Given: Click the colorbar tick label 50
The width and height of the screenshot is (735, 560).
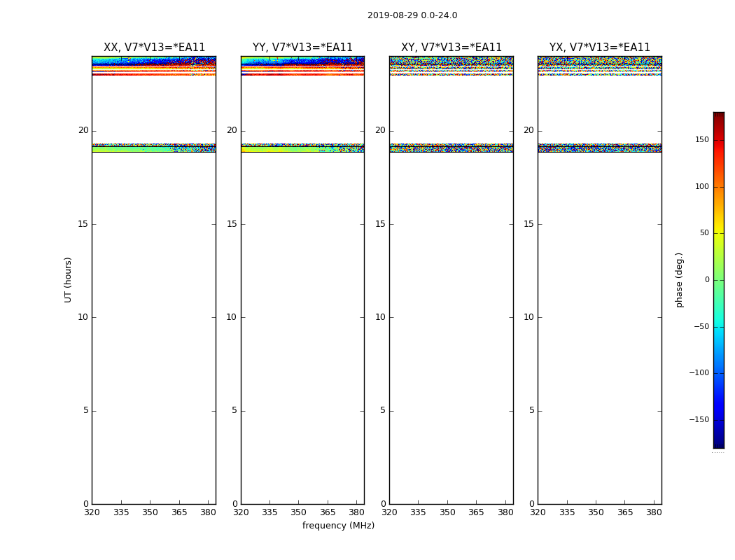Looking at the screenshot, I should [x=704, y=233].
